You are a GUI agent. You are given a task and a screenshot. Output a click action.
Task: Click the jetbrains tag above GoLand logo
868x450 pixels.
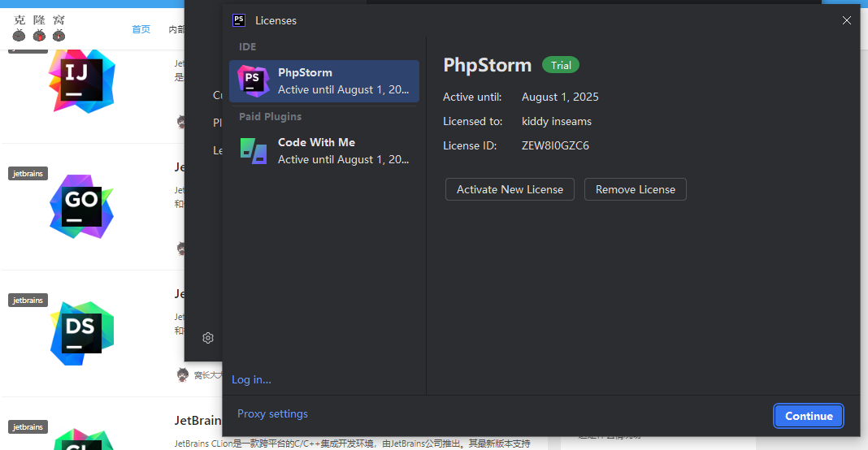[x=28, y=173]
